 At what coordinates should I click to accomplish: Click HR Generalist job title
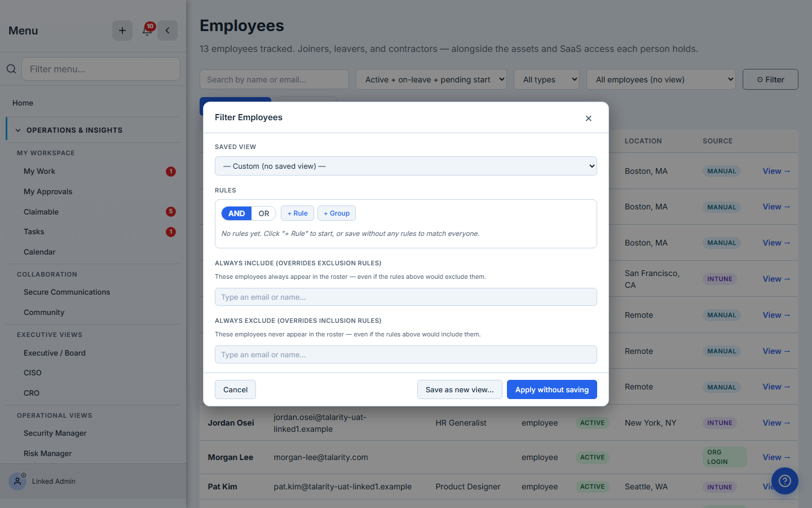click(x=461, y=423)
